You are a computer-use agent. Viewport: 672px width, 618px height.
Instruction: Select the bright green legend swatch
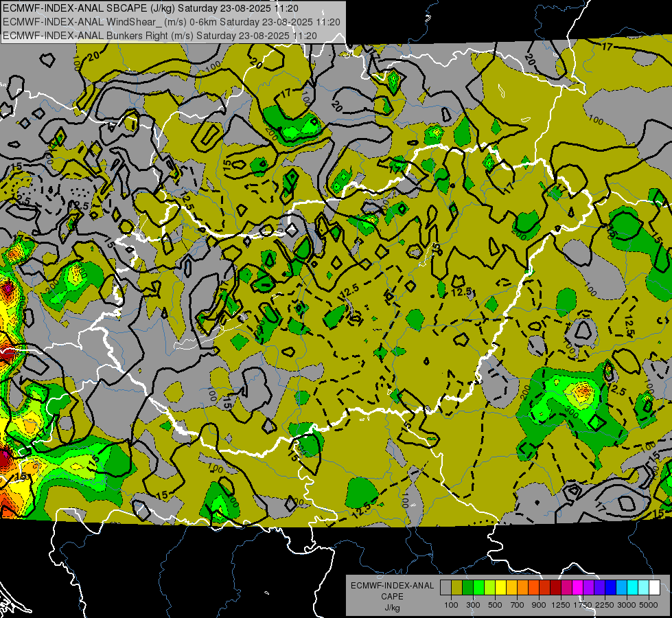[478, 588]
